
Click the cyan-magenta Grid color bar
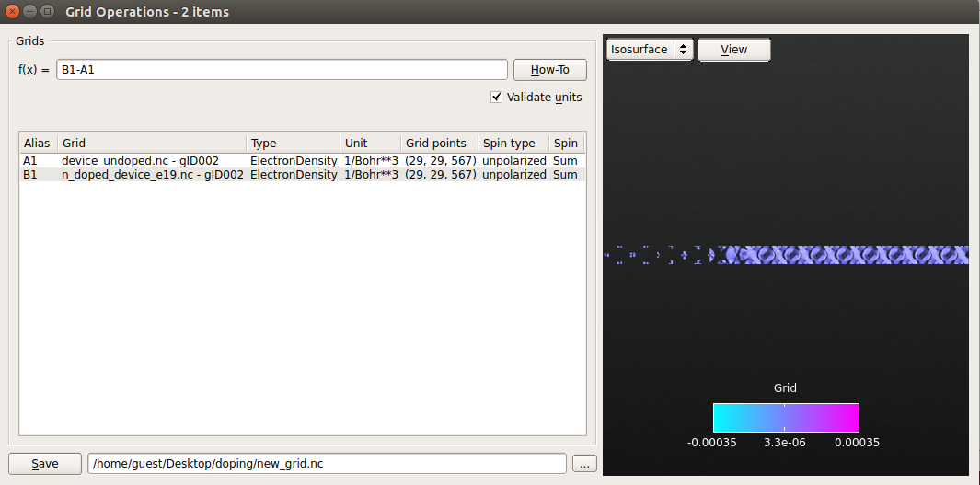tap(786, 418)
